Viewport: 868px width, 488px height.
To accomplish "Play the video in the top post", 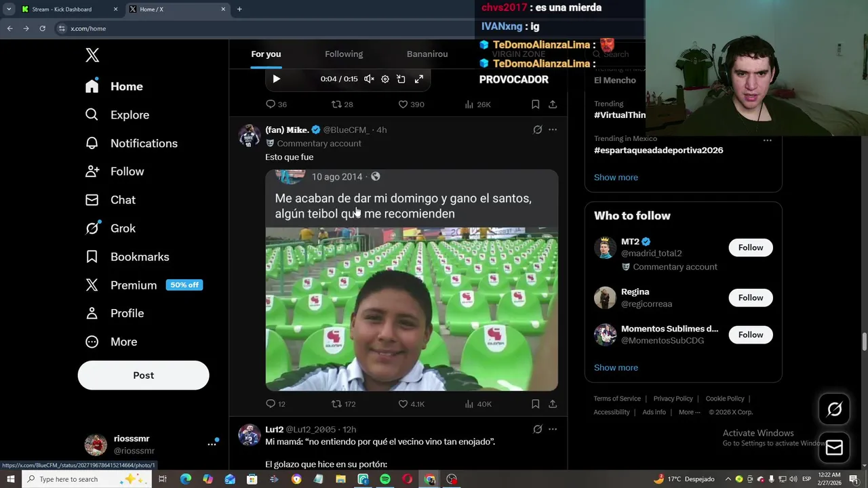I will coord(276,79).
